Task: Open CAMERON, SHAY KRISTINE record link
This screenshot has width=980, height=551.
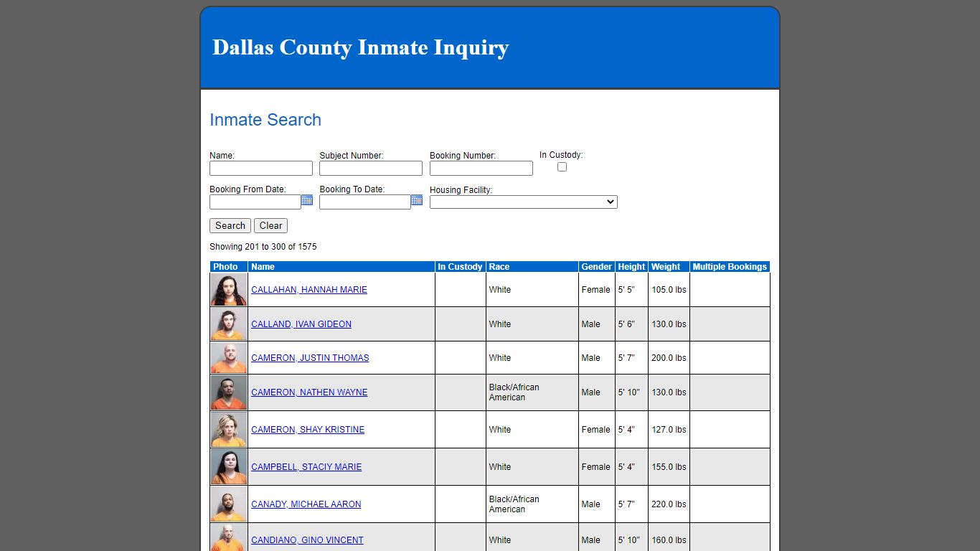Action: [x=308, y=430]
